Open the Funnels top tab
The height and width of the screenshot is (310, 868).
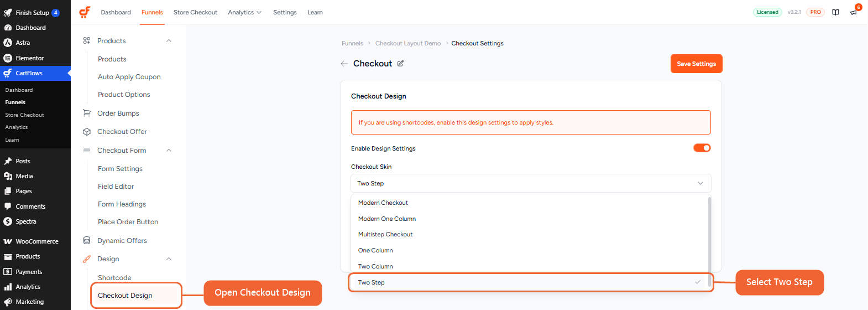pyautogui.click(x=152, y=12)
